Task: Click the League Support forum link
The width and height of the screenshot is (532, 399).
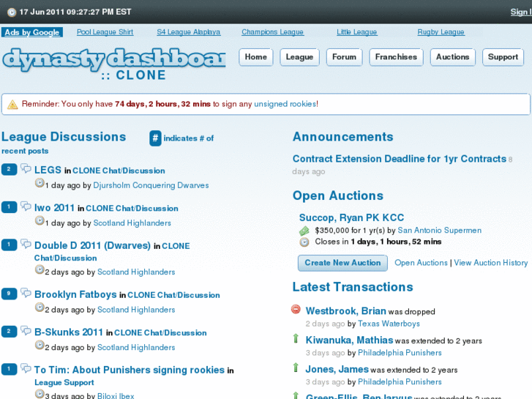Action: (64, 383)
